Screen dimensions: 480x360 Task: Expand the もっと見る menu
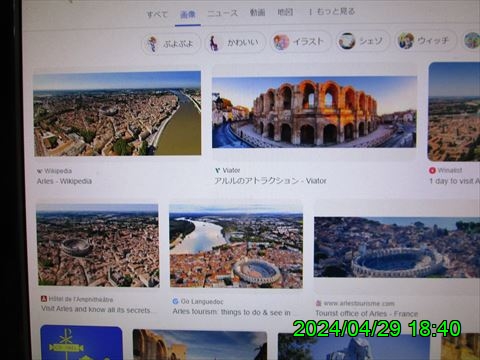[332, 12]
